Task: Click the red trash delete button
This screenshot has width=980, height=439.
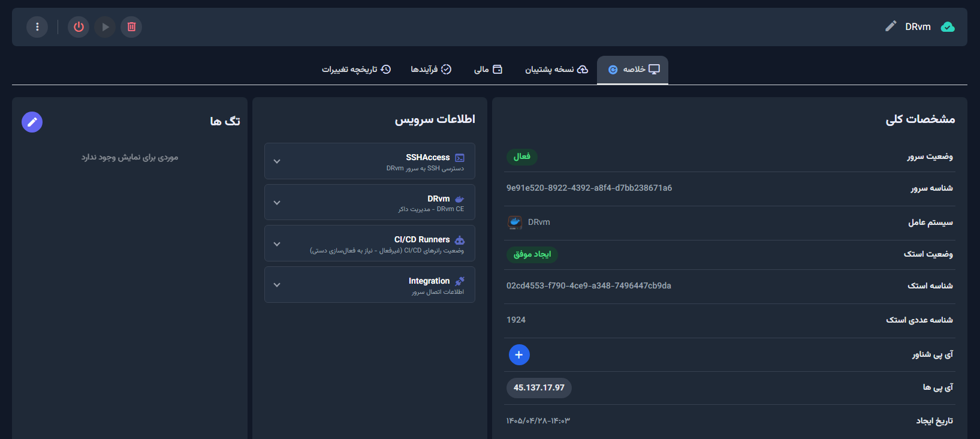Action: pyautogui.click(x=131, y=27)
